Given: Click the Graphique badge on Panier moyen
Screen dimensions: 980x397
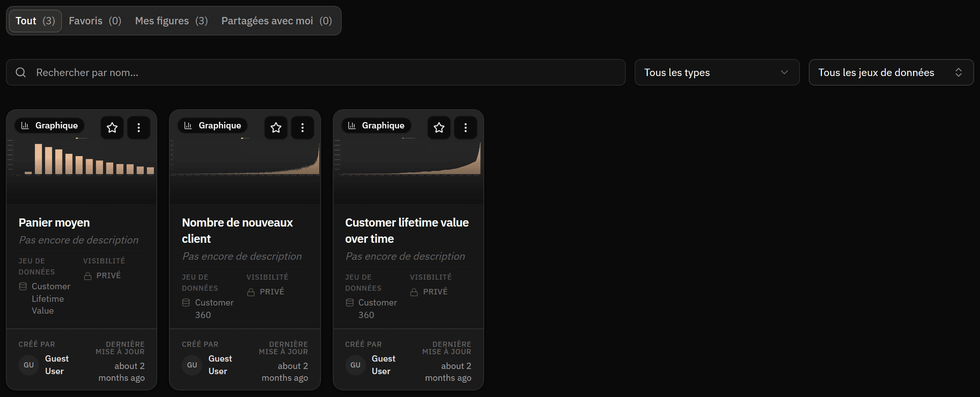Looking at the screenshot, I should 49,125.
